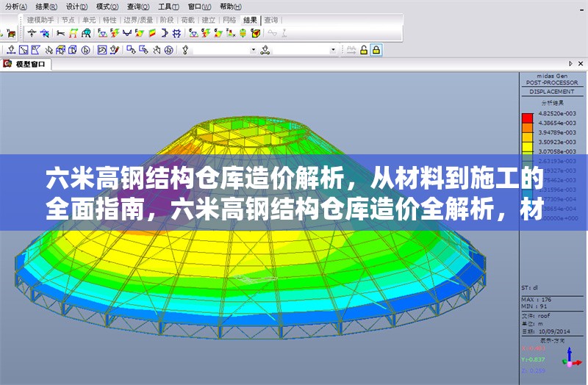Click the plane select icon with 3D box
The width and height of the screenshot is (588, 385).
pyautogui.click(x=60, y=50)
